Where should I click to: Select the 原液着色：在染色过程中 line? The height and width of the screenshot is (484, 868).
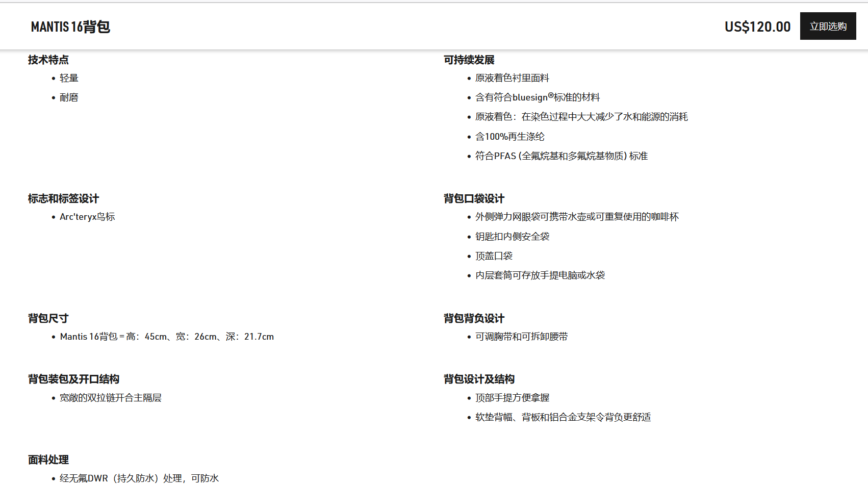(x=581, y=117)
